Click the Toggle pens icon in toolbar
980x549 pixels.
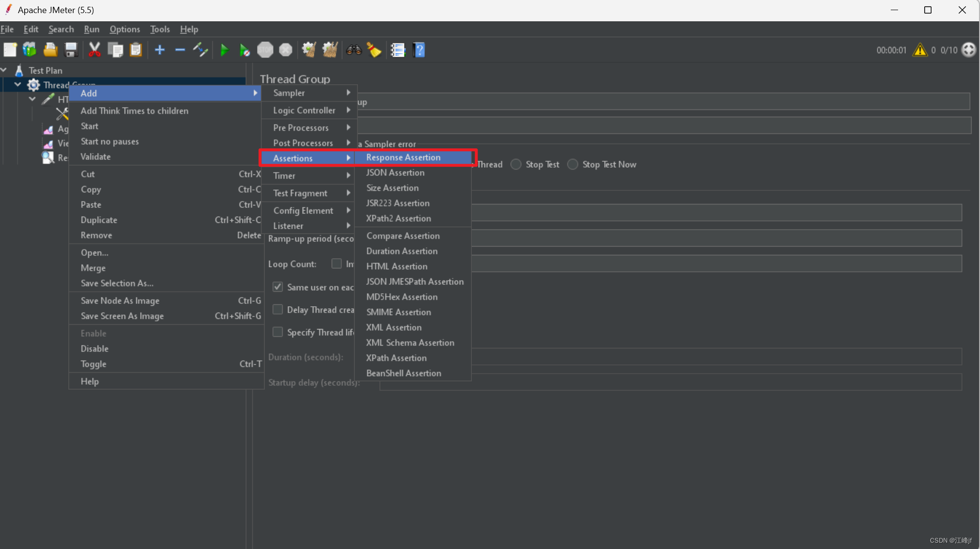pos(200,50)
